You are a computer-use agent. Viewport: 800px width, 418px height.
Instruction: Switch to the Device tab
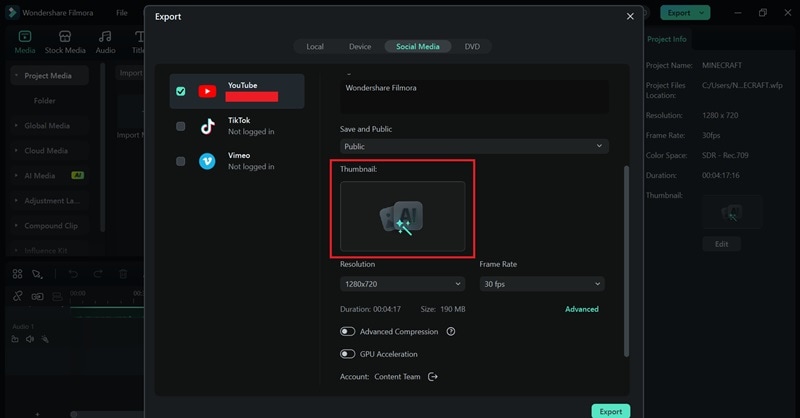[x=360, y=46]
